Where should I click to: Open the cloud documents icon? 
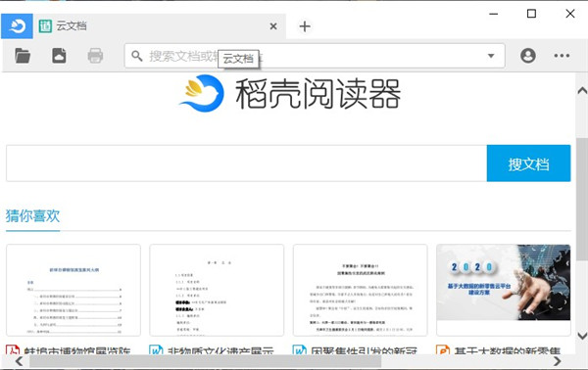tap(59, 56)
